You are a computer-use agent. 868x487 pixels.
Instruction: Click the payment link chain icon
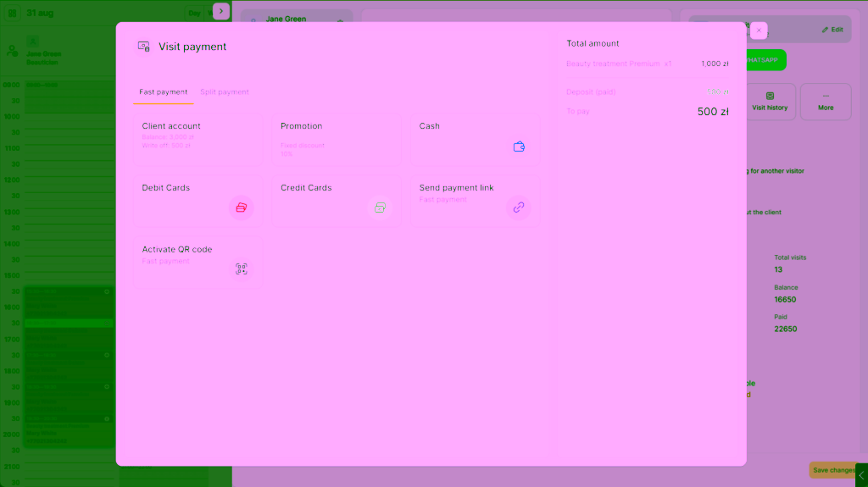519,208
